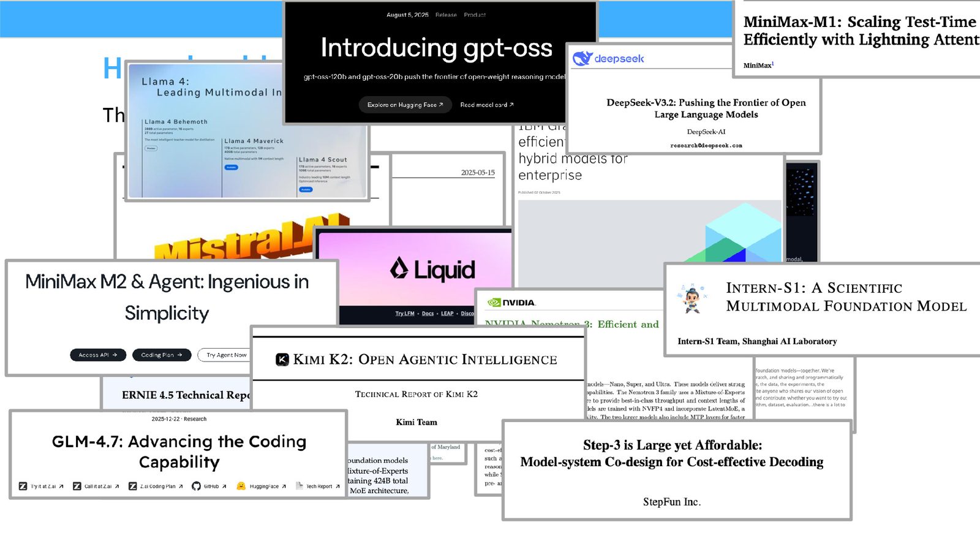Click the "GLM-4.7: Advancing the Coding Capability" headline
This screenshot has height=552, width=980.
179,452
